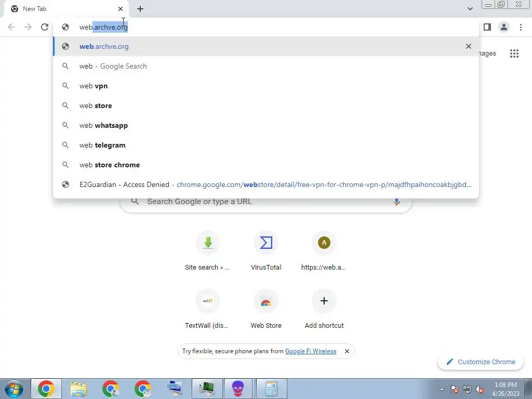The height and width of the screenshot is (399, 532).
Task: Select the 'web store' suggestion
Action: pyautogui.click(x=266, y=105)
